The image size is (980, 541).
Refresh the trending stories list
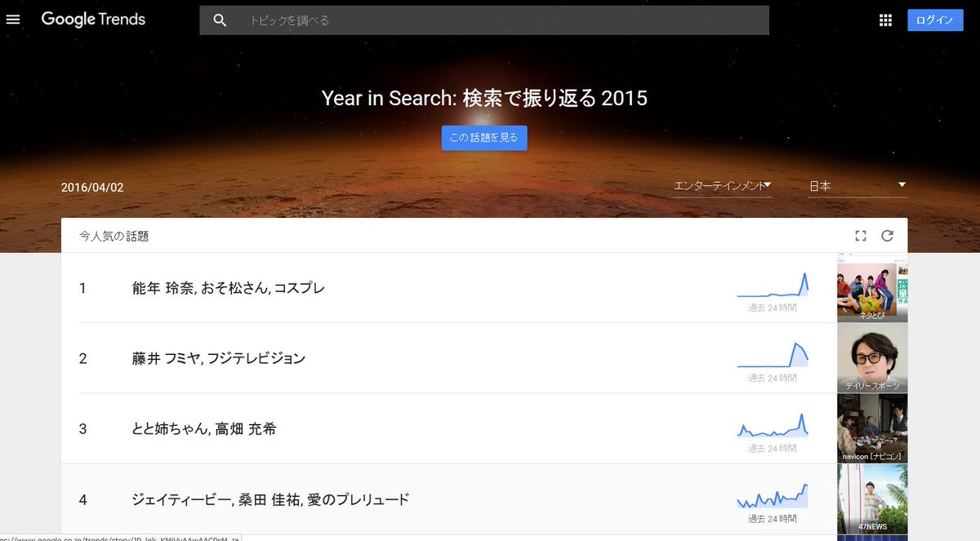pyautogui.click(x=888, y=236)
